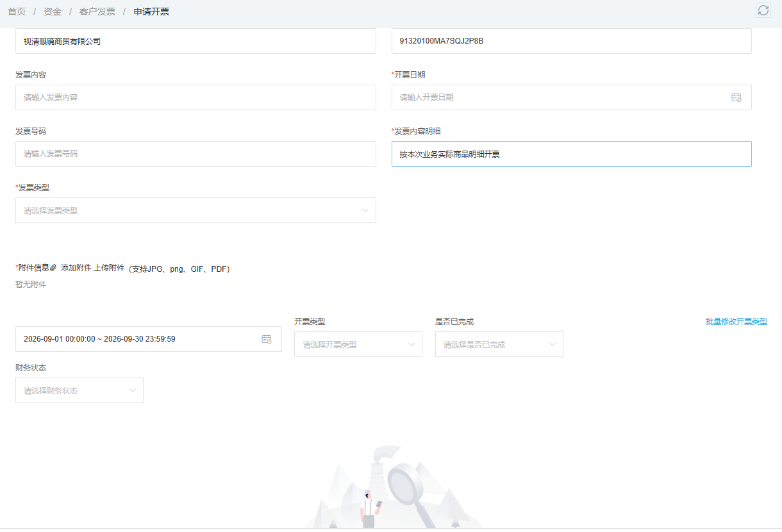This screenshot has height=532, width=782.
Task: Navigate to 客户发票 breadcrumb
Action: (x=97, y=12)
